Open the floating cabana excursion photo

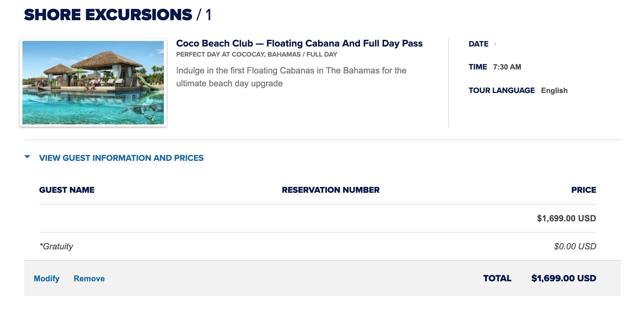pos(93,83)
